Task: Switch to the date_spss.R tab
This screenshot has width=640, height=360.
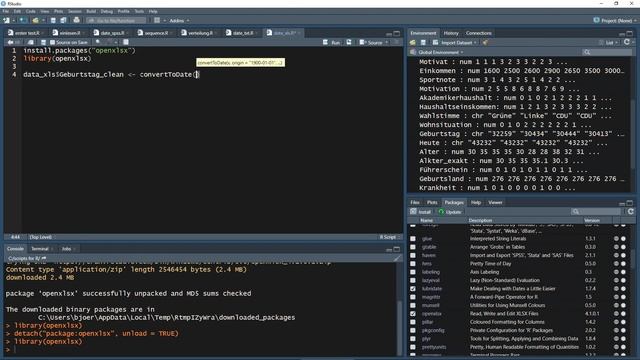Action: (x=112, y=33)
